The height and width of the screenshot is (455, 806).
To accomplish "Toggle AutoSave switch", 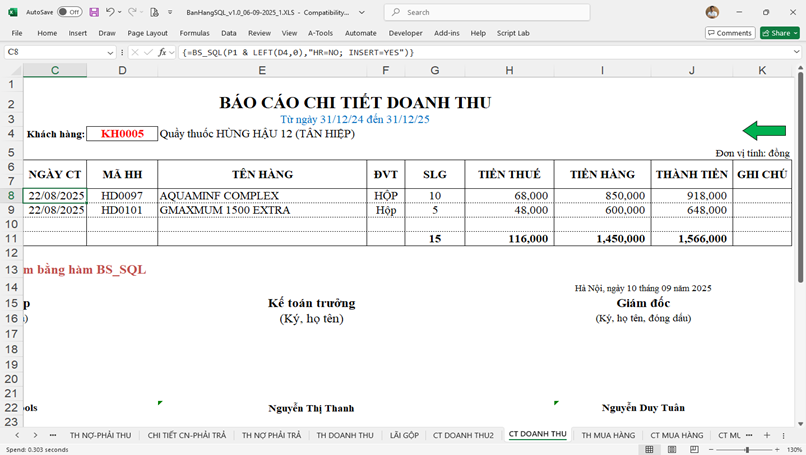I will (69, 12).
